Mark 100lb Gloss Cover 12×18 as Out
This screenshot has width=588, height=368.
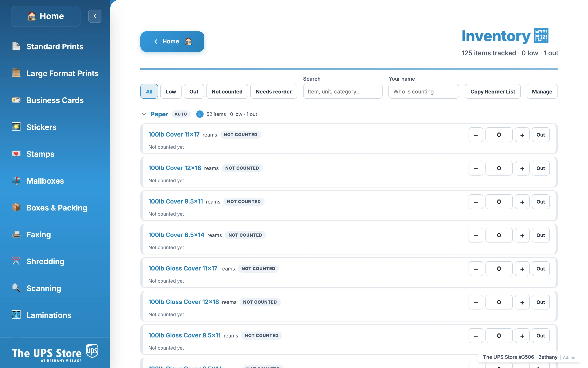[x=541, y=302]
